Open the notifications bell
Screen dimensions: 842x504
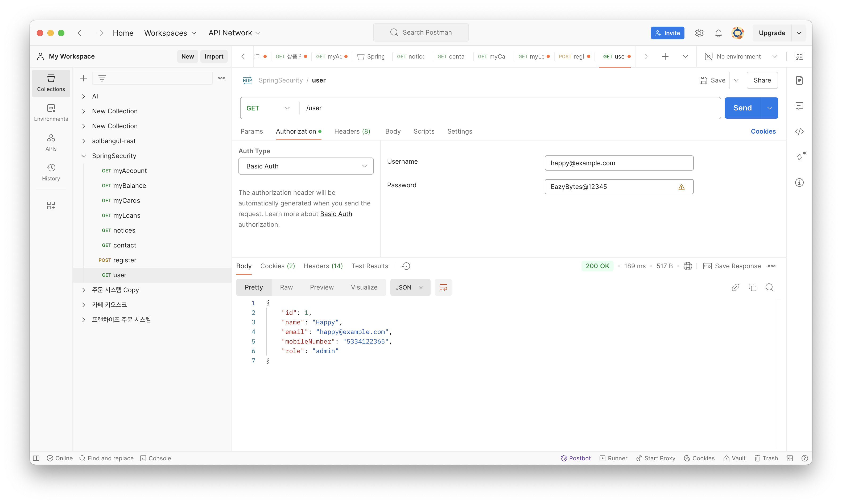(x=718, y=33)
